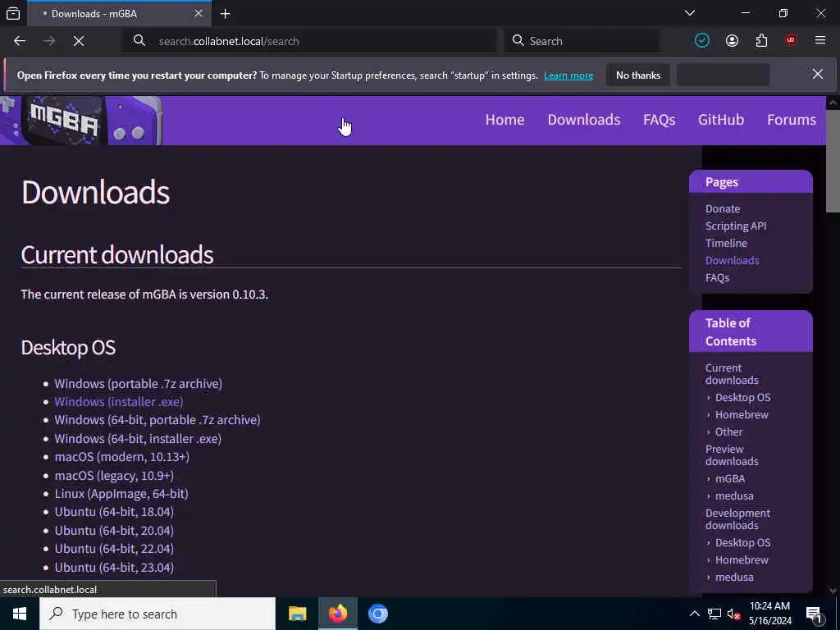Open a new tab with plus
Image resolution: width=840 pixels, height=630 pixels.
pos(226,13)
